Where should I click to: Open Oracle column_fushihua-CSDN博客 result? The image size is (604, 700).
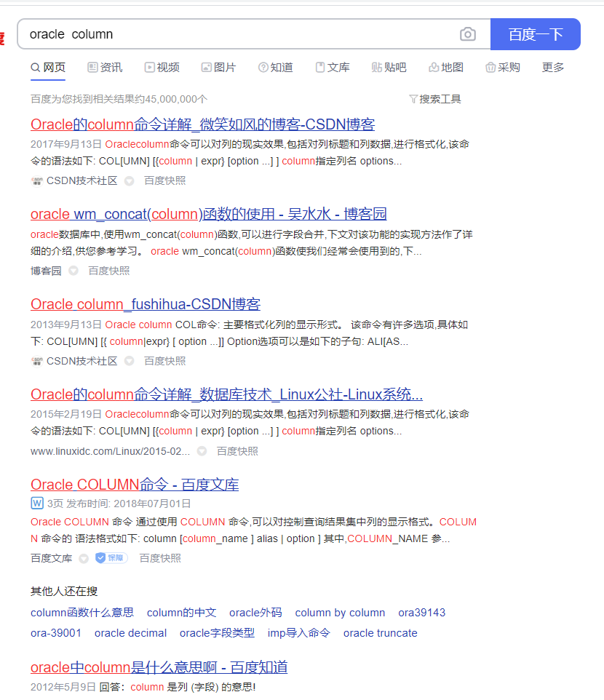146,304
